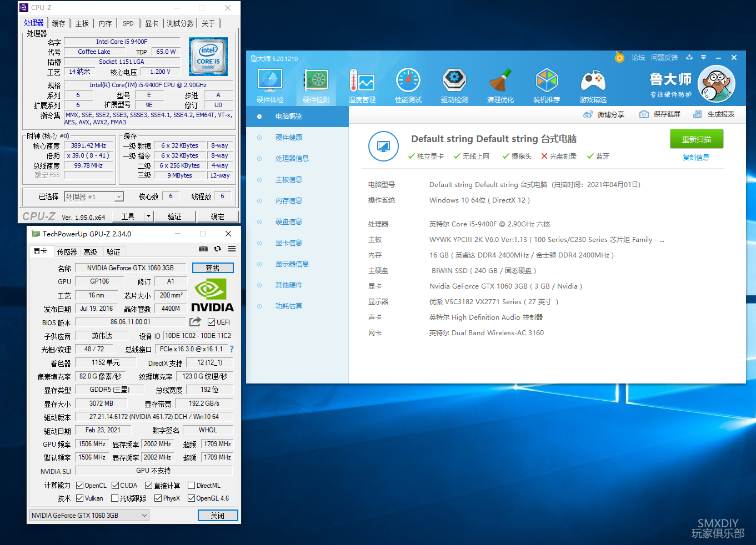
Task: Open 论坛 forum link in Ludashi
Action: pyautogui.click(x=638, y=58)
